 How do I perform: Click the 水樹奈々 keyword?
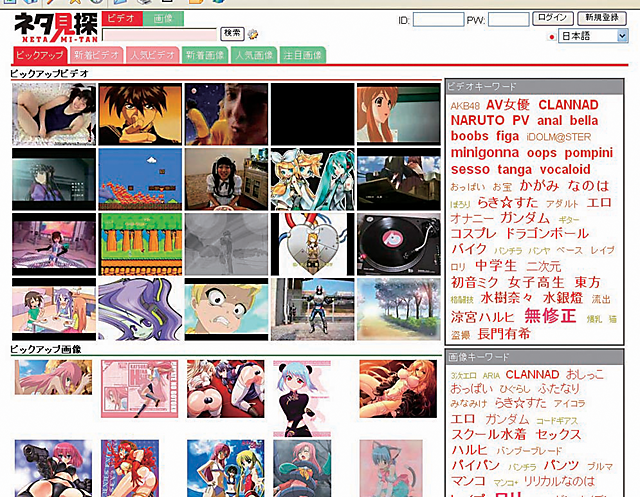[x=507, y=298]
